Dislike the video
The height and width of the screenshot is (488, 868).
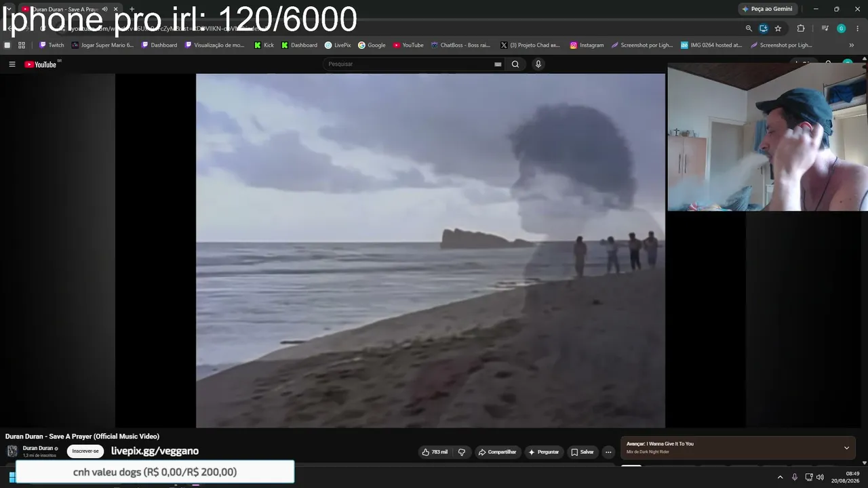click(462, 452)
